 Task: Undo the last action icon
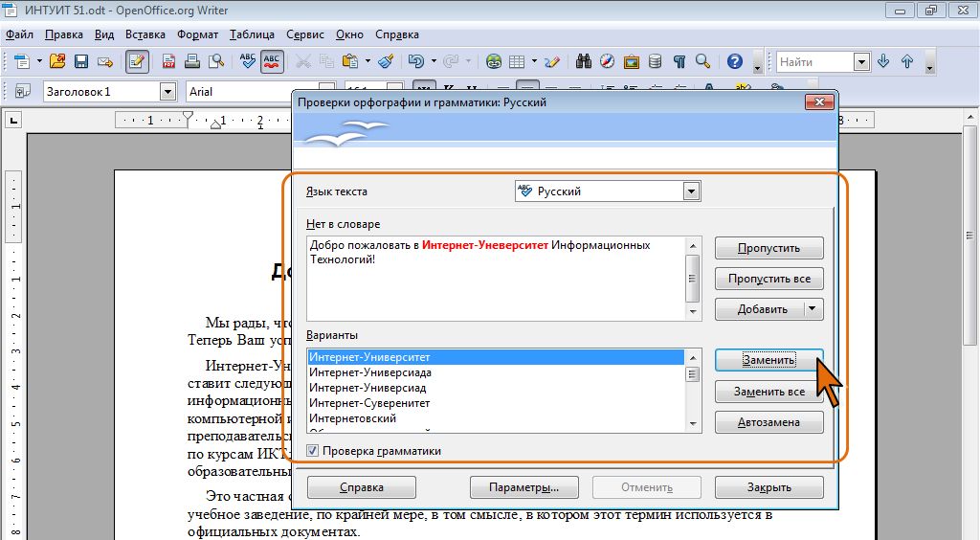click(415, 61)
